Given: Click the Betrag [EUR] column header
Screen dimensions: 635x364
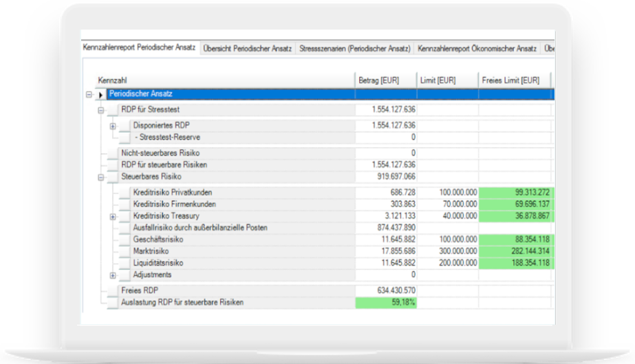Looking at the screenshot, I should pyautogui.click(x=386, y=81).
